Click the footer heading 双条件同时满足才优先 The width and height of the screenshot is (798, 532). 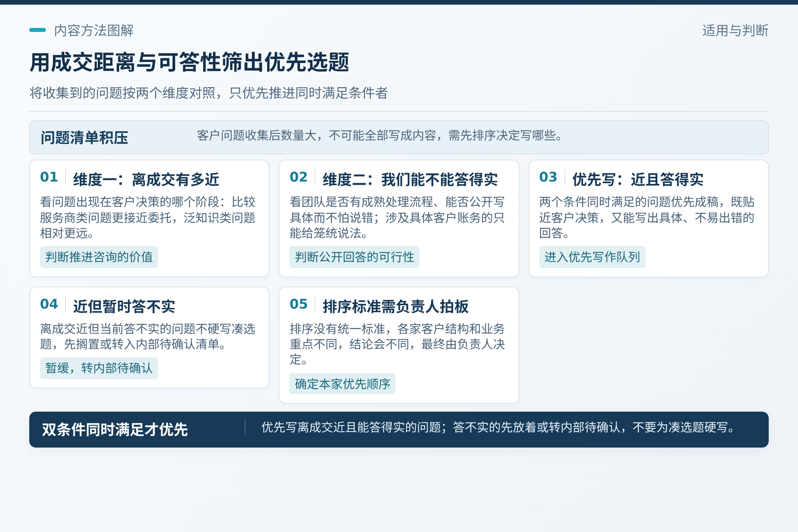[115, 430]
